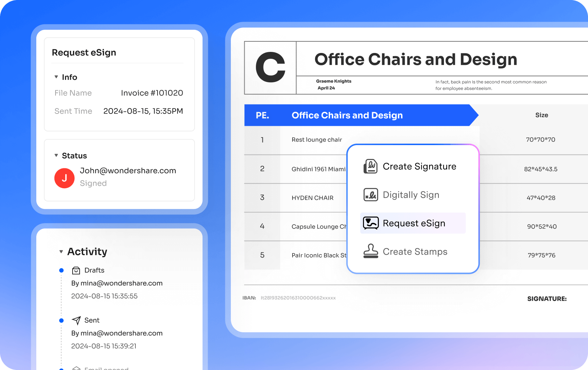588x370 pixels.
Task: Click the Info section heading
Action: click(69, 77)
